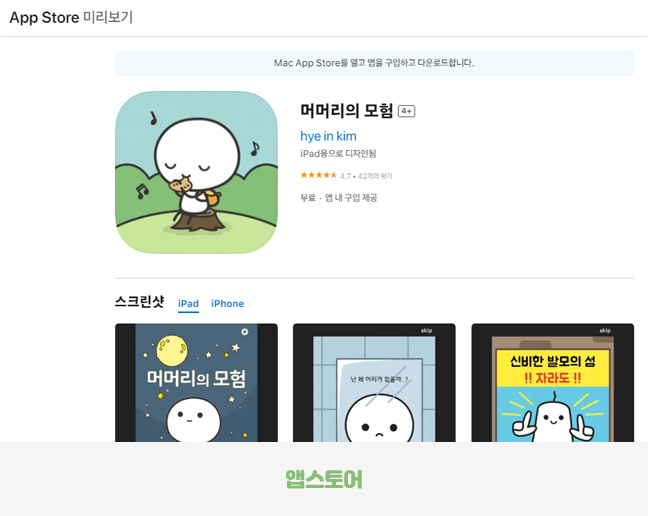Click skip in the second screenshot

426,330
